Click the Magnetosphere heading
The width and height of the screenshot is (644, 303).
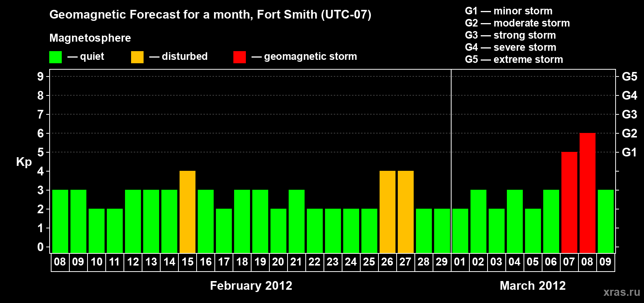pos(90,38)
